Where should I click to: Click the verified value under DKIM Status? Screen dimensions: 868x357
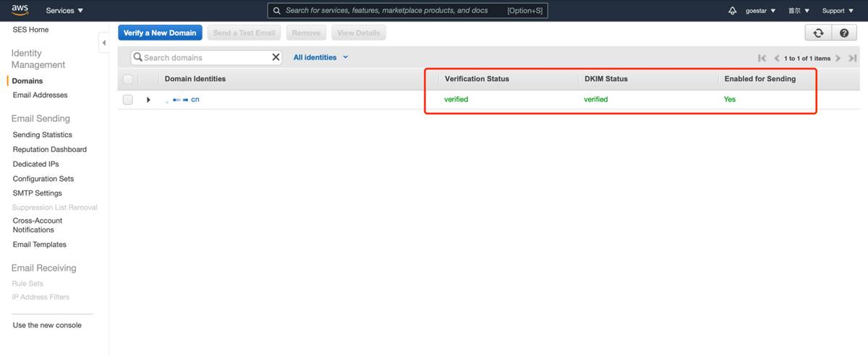[x=596, y=99]
